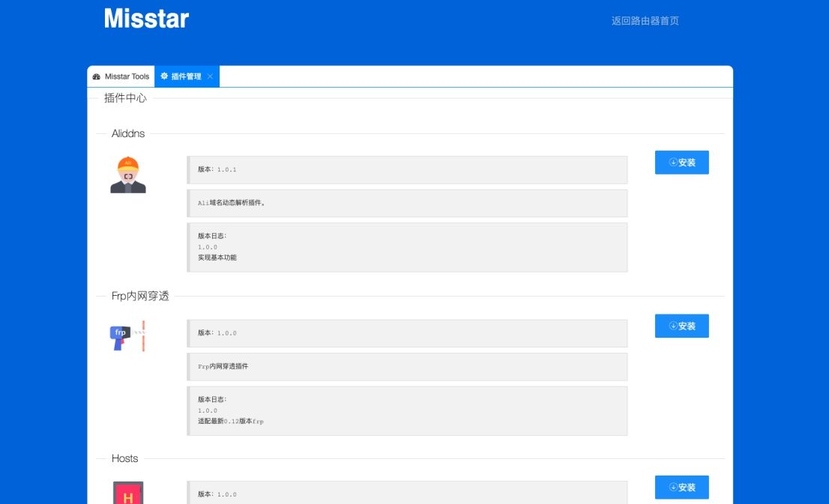
Task: Install the Aliddns plugin
Action: click(681, 163)
